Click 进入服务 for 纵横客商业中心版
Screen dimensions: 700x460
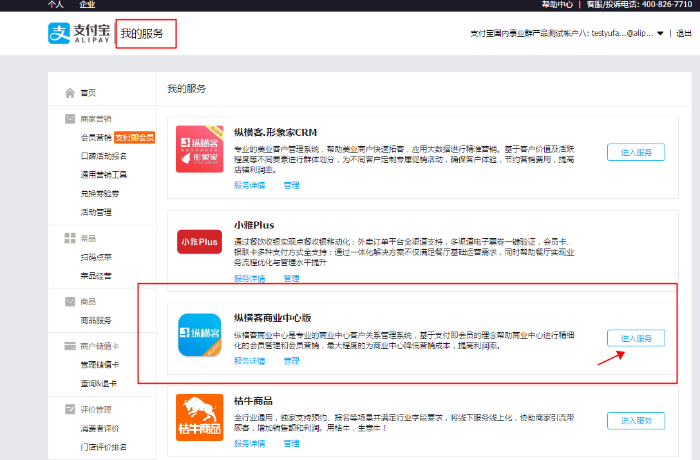point(636,338)
